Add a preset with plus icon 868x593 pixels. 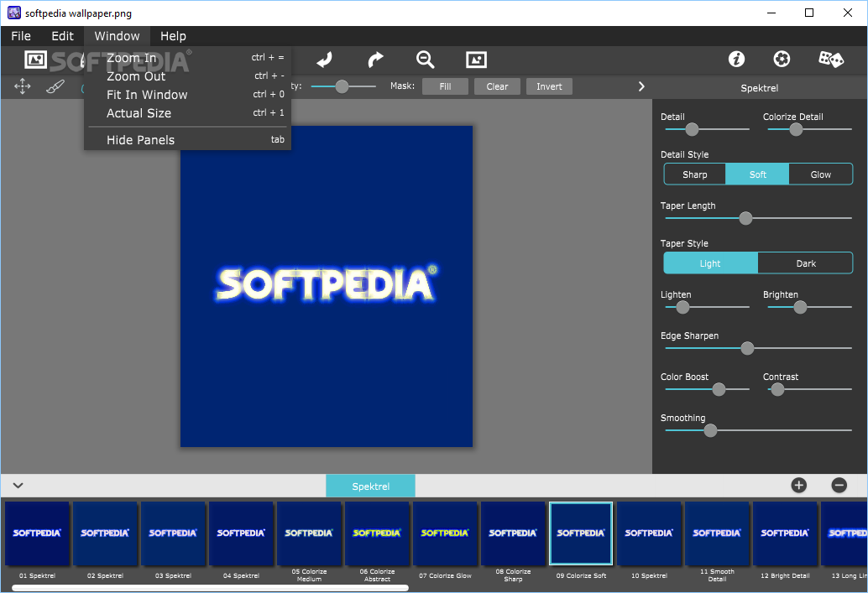tap(799, 485)
